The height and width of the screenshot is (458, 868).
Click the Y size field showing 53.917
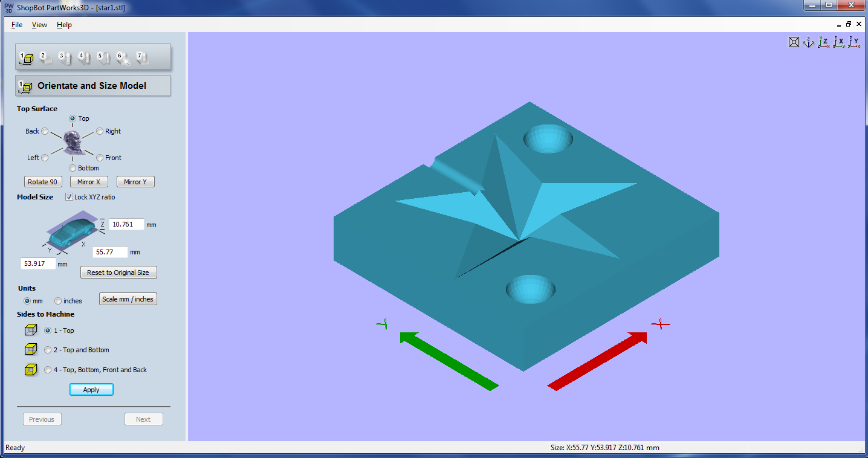(38, 263)
